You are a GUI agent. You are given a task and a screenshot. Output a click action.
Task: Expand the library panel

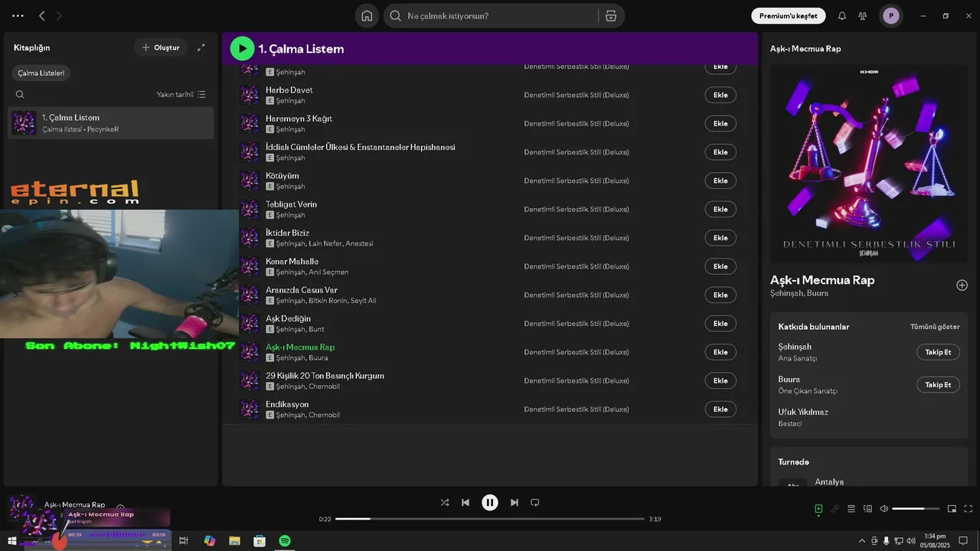[201, 47]
